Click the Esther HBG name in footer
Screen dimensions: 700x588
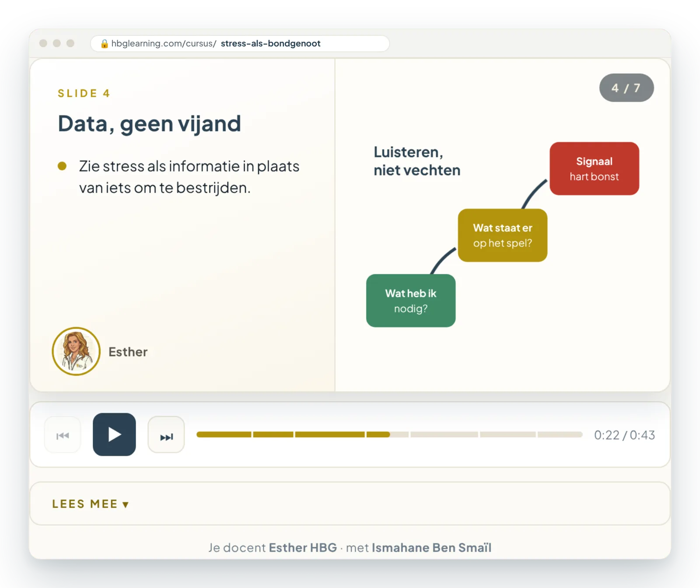coord(303,548)
